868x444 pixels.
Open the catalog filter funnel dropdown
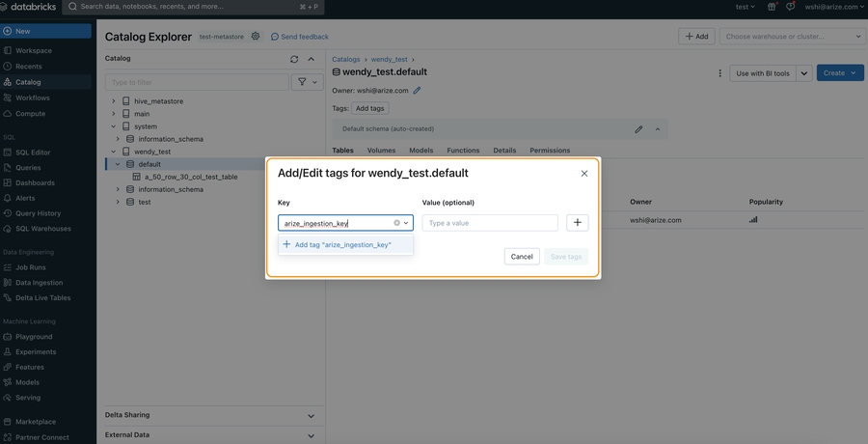point(308,82)
